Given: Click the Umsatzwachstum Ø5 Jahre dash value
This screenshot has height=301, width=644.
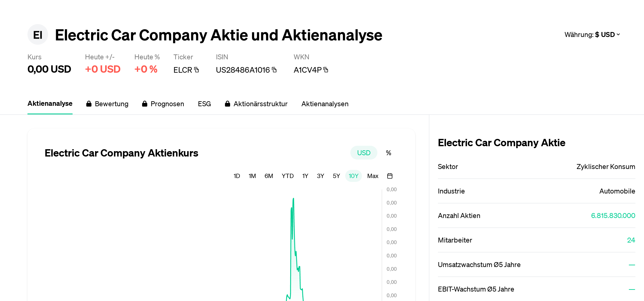Looking at the screenshot, I should pos(632,265).
